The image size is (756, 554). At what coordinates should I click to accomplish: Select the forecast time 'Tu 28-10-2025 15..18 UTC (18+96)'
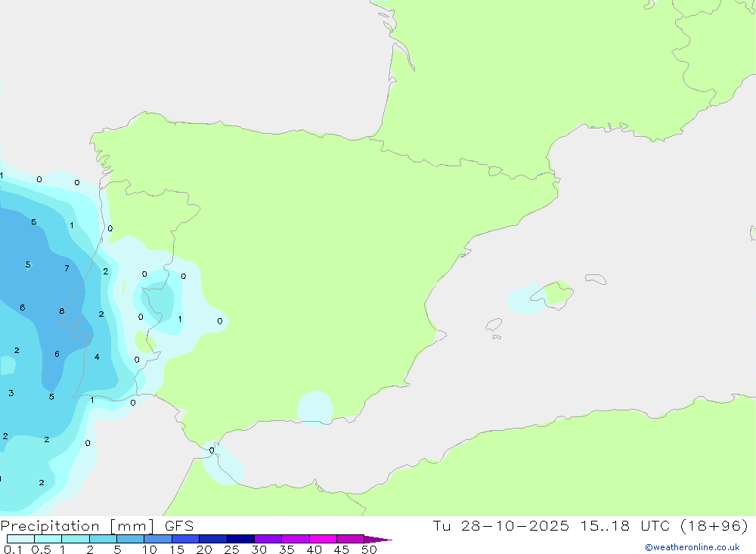coord(590,525)
